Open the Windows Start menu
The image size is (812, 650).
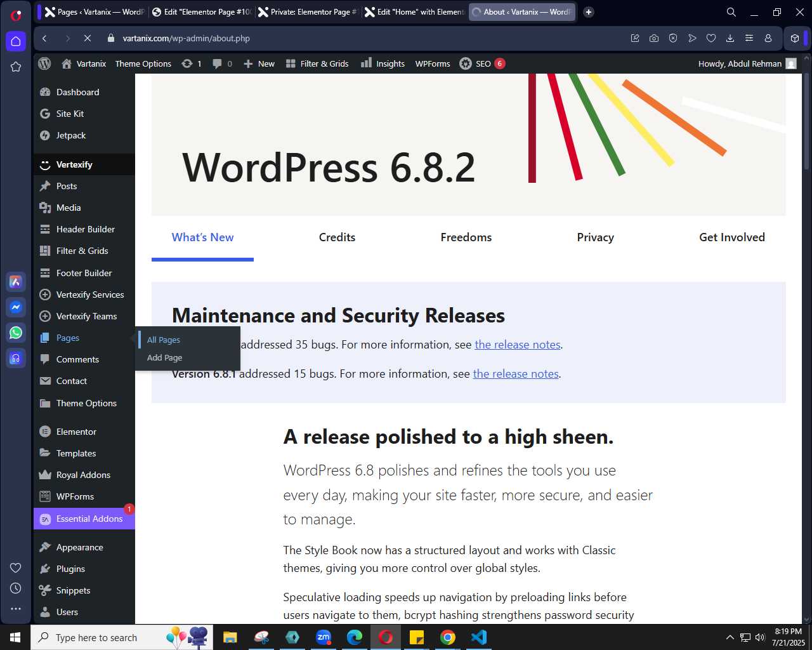coord(15,637)
